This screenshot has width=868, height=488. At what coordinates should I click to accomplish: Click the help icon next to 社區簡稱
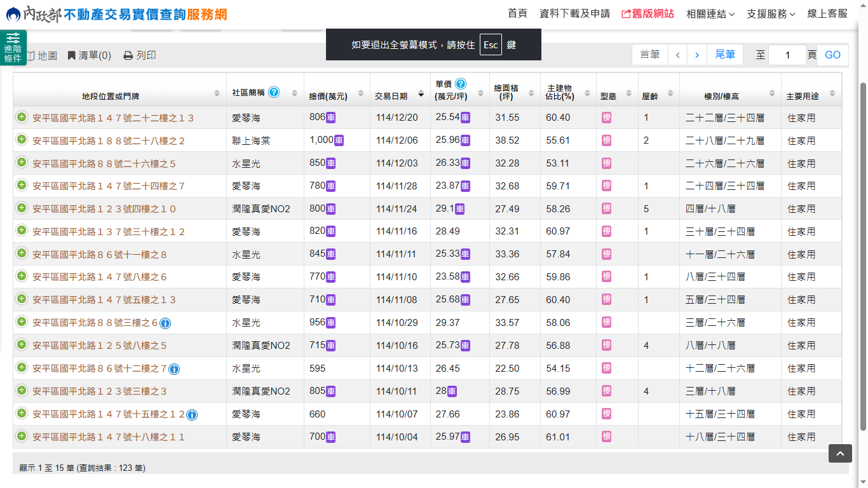coord(274,92)
